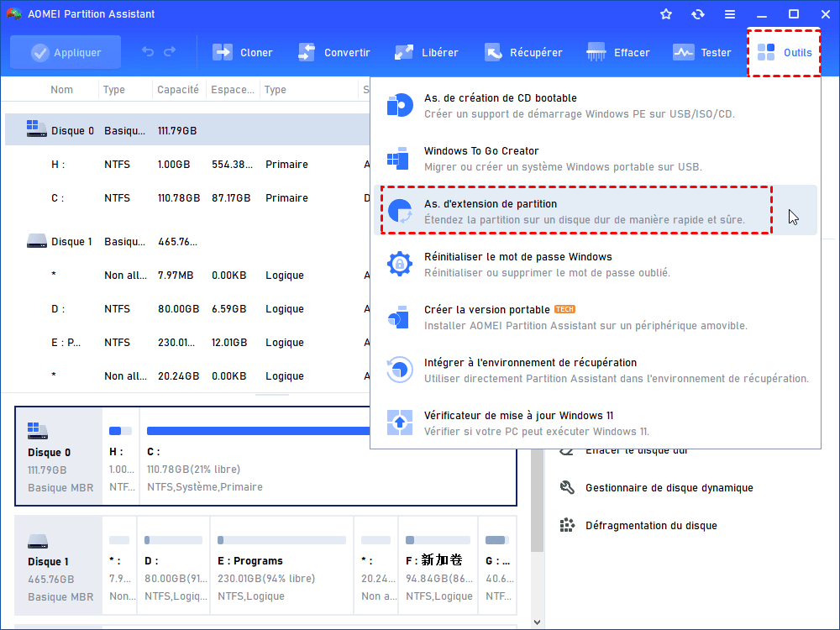Select As. d'extension de partition
Screen dimensions: 840x630
[596, 211]
